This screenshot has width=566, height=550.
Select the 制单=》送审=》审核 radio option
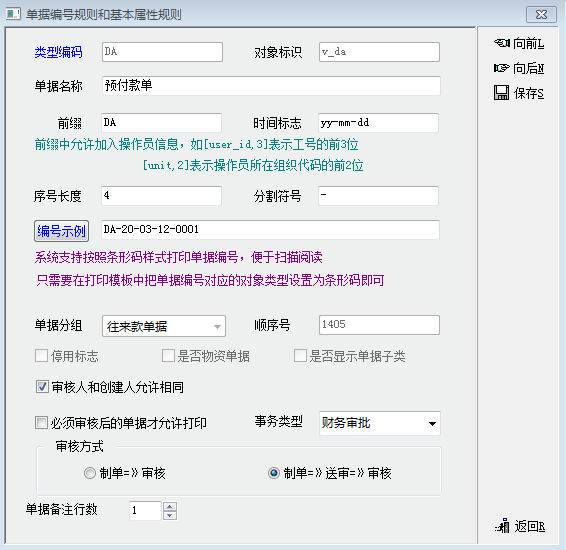click(274, 473)
